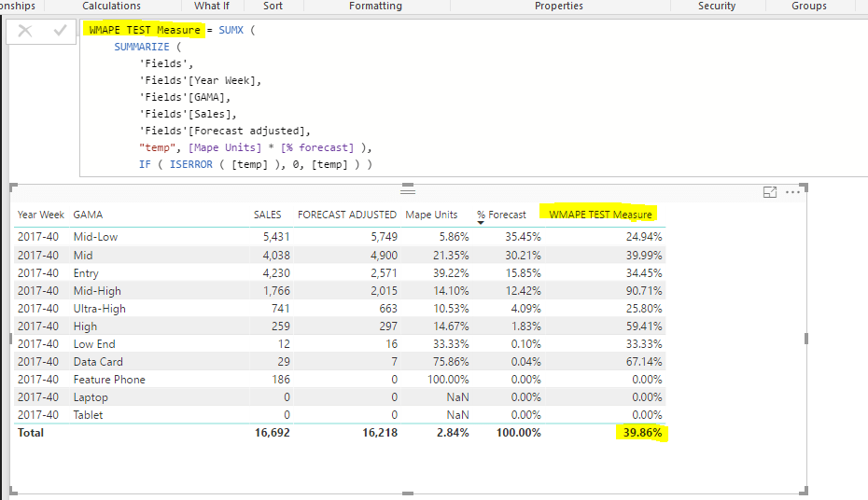
Task: Click [Mape Units] reference in formula
Action: (x=225, y=147)
